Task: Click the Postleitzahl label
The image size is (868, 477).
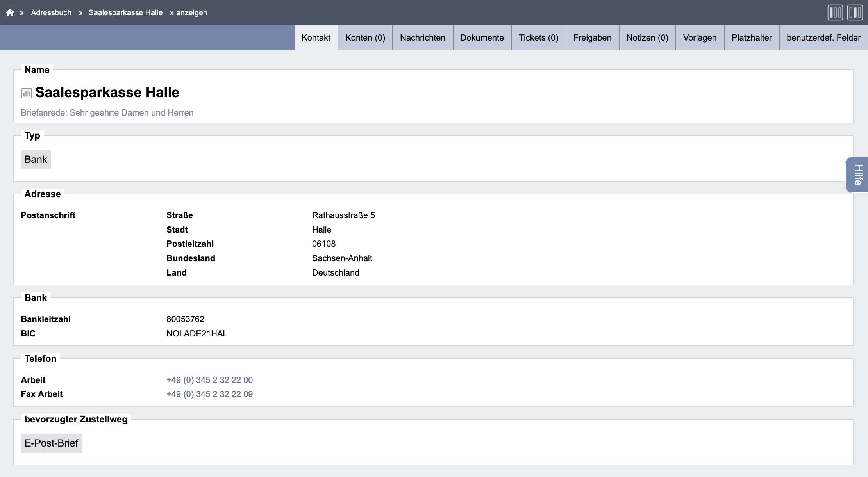Action: tap(190, 244)
